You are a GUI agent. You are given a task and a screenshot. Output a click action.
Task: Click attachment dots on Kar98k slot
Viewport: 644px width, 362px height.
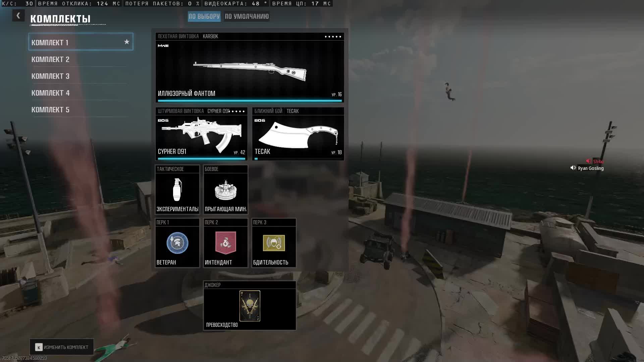point(333,37)
